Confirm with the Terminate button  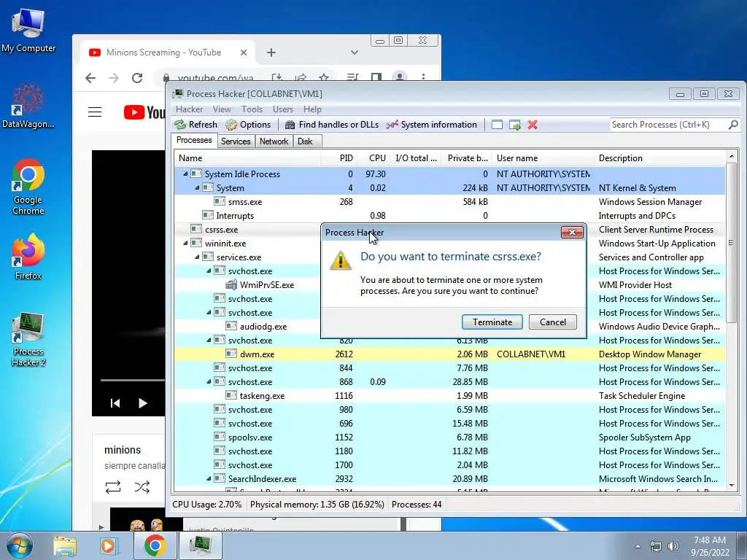click(x=492, y=322)
